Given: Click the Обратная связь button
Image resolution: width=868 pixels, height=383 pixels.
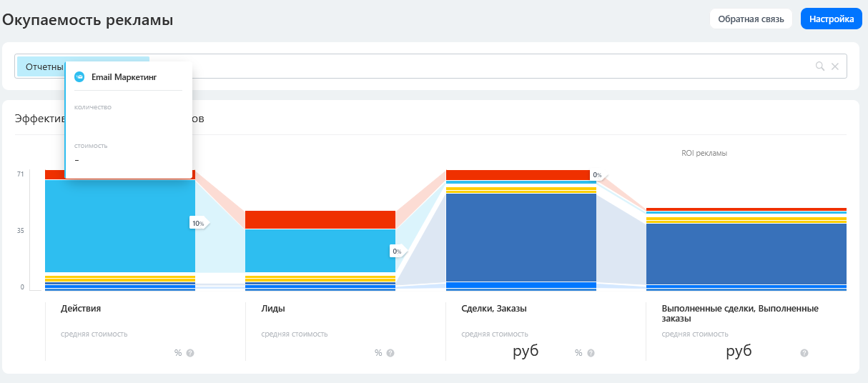Looking at the screenshot, I should tap(751, 19).
